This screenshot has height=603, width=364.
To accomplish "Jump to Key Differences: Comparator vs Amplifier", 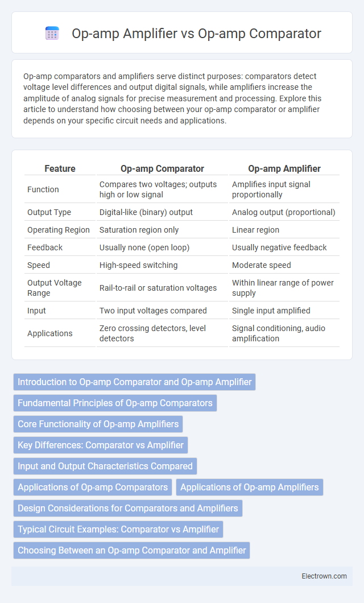I will pyautogui.click(x=101, y=445).
